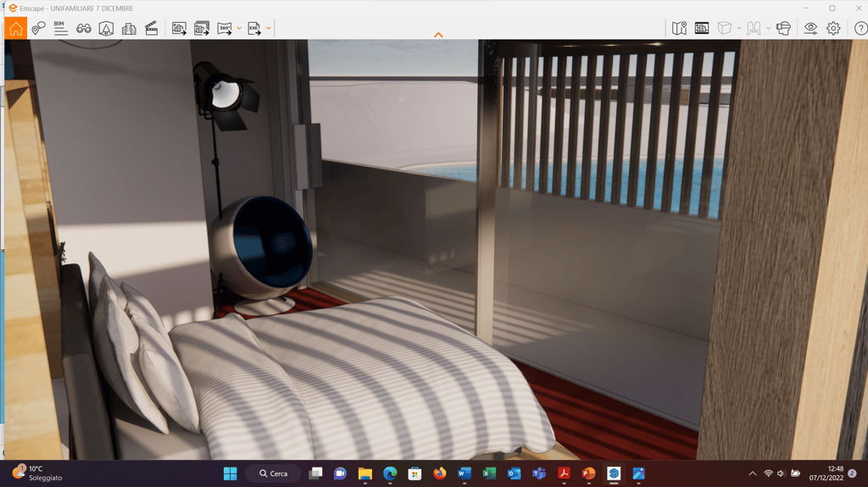Click the standing spotlight in the 3D view
Screen dimensions: 868x487
(224, 95)
